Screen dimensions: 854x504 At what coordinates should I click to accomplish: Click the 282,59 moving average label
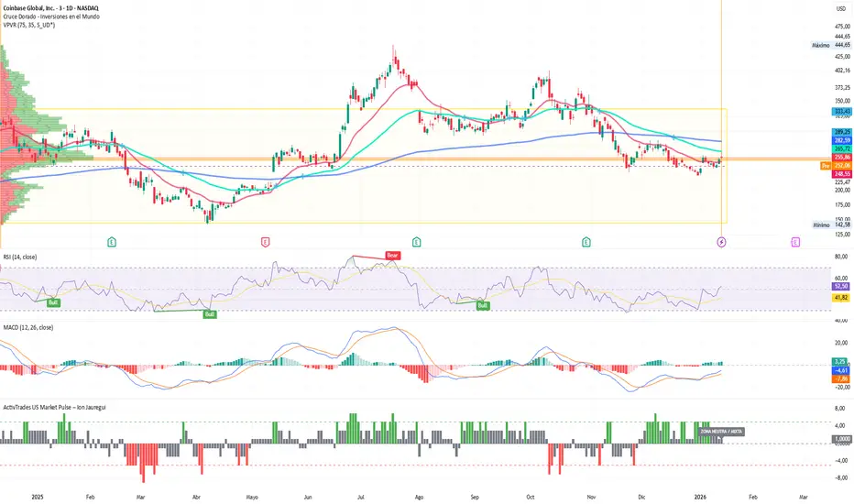[842, 140]
